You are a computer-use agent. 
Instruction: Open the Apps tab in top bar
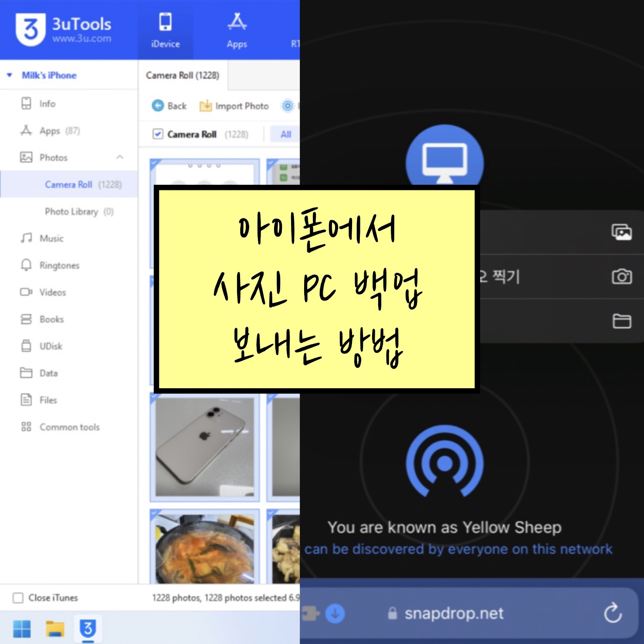(x=237, y=30)
